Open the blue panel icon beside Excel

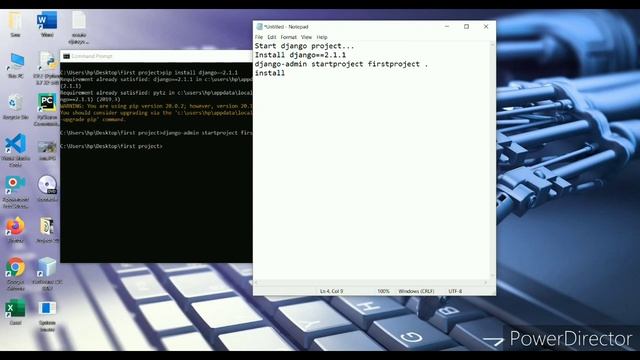point(47,309)
